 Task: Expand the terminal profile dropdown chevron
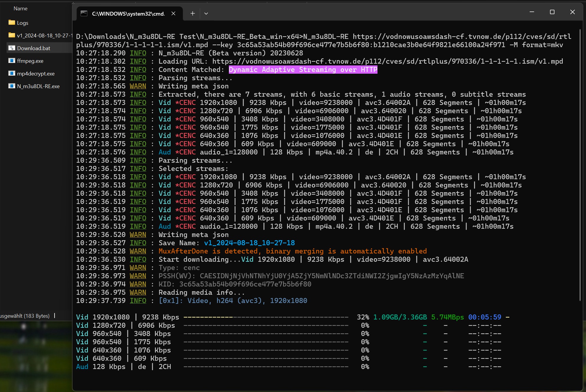(x=206, y=14)
